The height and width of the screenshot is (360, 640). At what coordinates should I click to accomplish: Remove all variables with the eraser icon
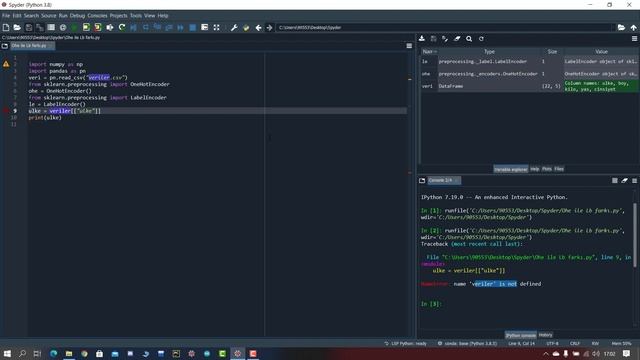click(x=457, y=38)
